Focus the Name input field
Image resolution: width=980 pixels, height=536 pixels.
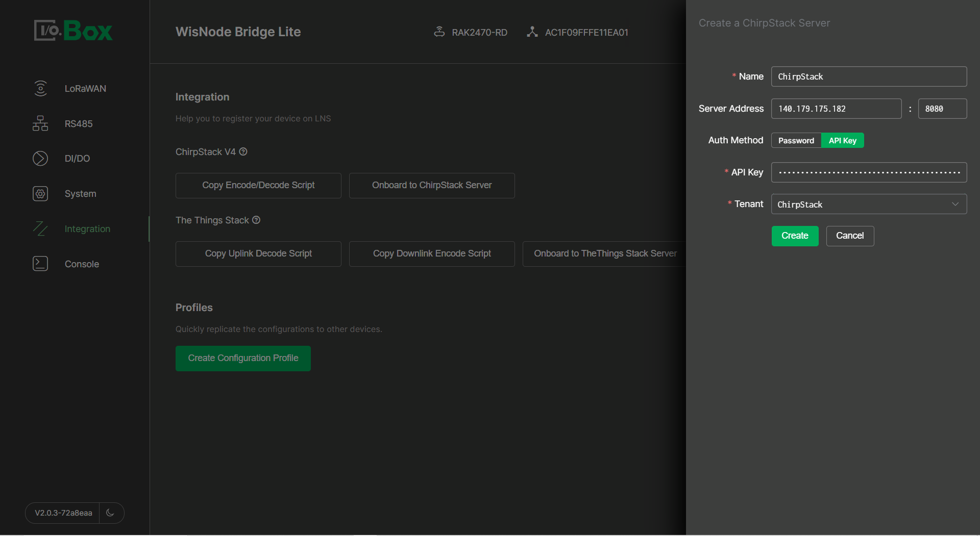point(869,76)
